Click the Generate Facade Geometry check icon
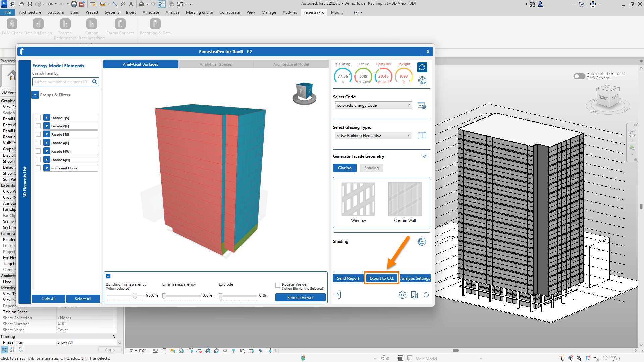The image size is (644, 362). (425, 156)
